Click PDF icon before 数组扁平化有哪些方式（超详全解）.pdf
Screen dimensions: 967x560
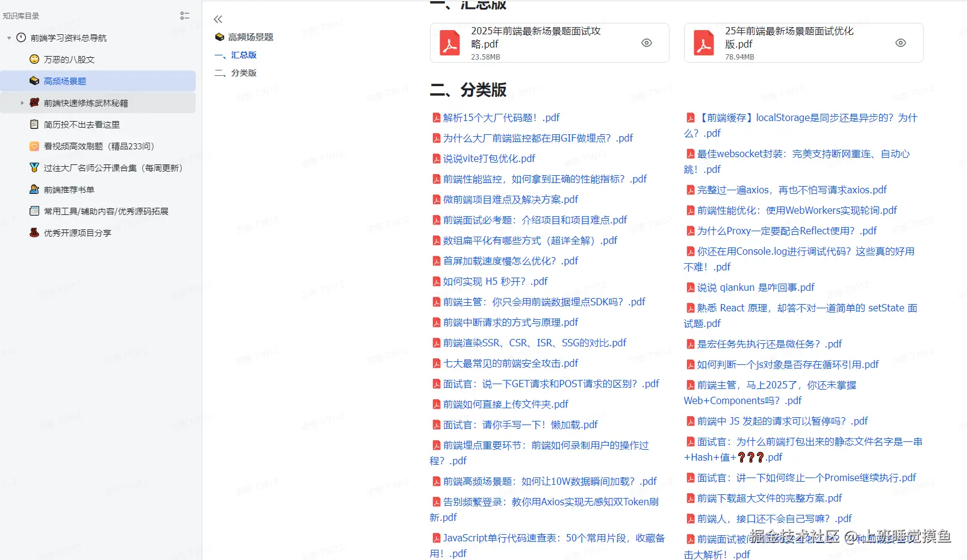(437, 240)
